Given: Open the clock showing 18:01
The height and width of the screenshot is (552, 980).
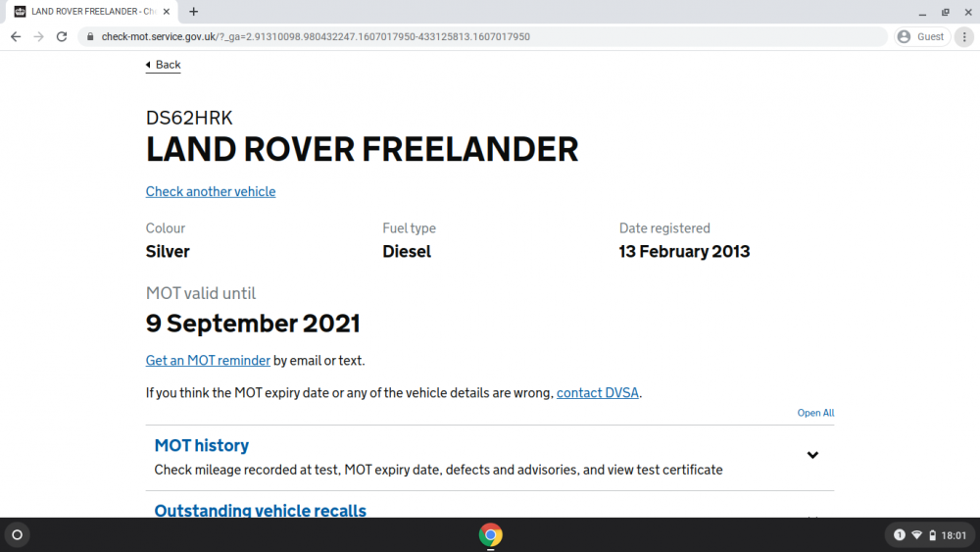Looking at the screenshot, I should pos(954,535).
